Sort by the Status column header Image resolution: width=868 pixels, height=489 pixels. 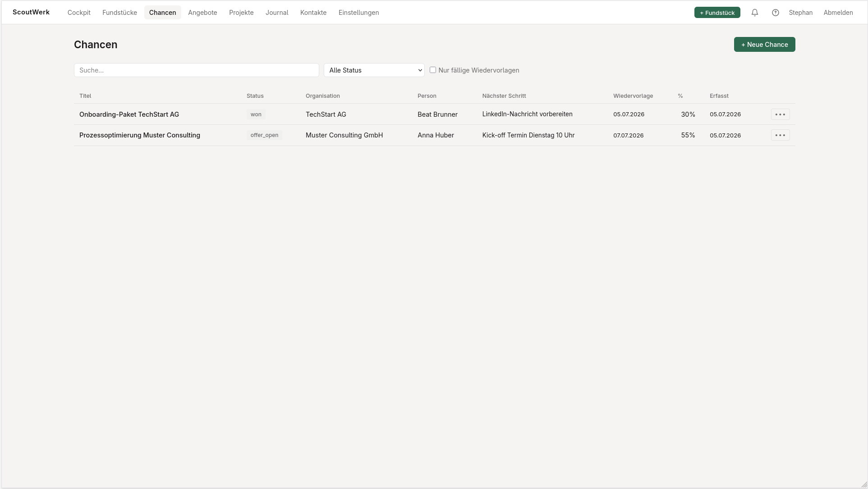[255, 96]
